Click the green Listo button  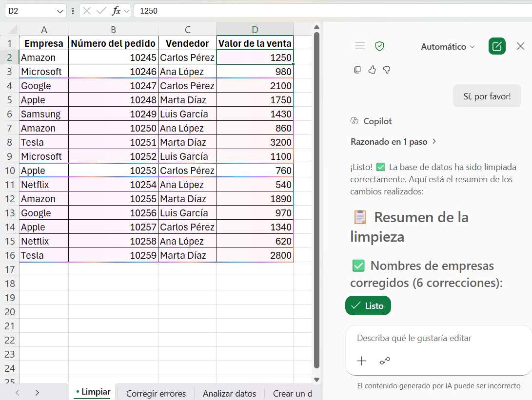click(368, 306)
